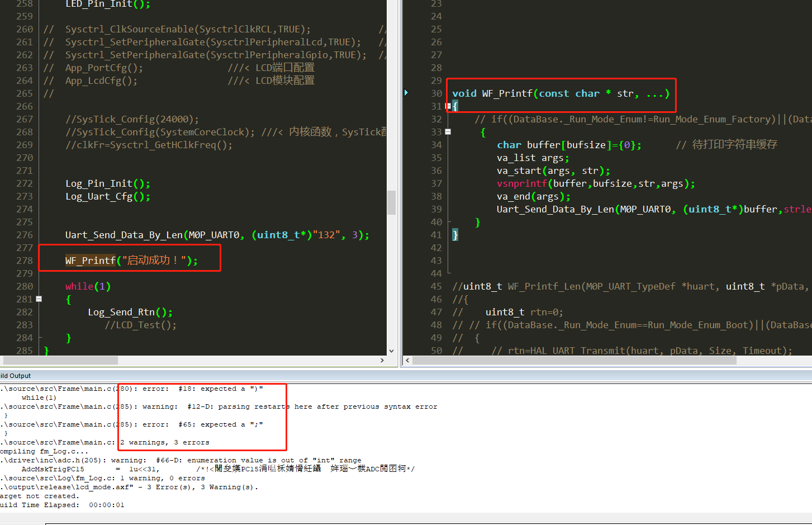Collapse the WF_Printf function body at line 31
Screen dimensions: 812x525
[x=448, y=106]
